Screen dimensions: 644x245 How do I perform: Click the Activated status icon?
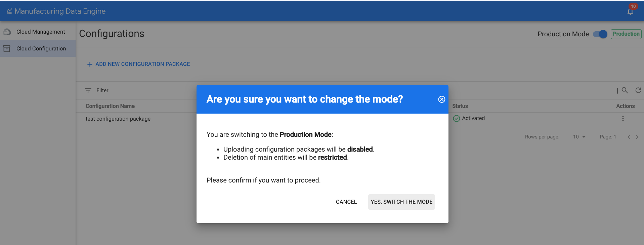(x=456, y=118)
